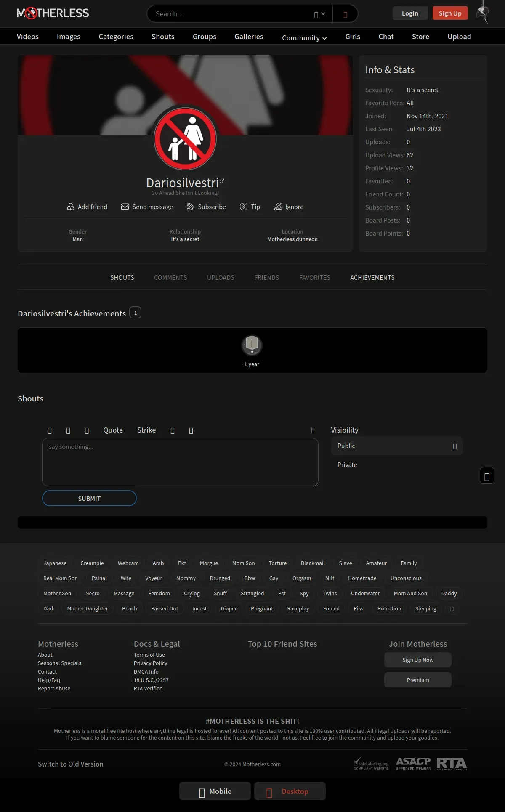Image resolution: width=505 pixels, height=812 pixels.
Task: Click the Premium footer button
Action: [x=418, y=680]
